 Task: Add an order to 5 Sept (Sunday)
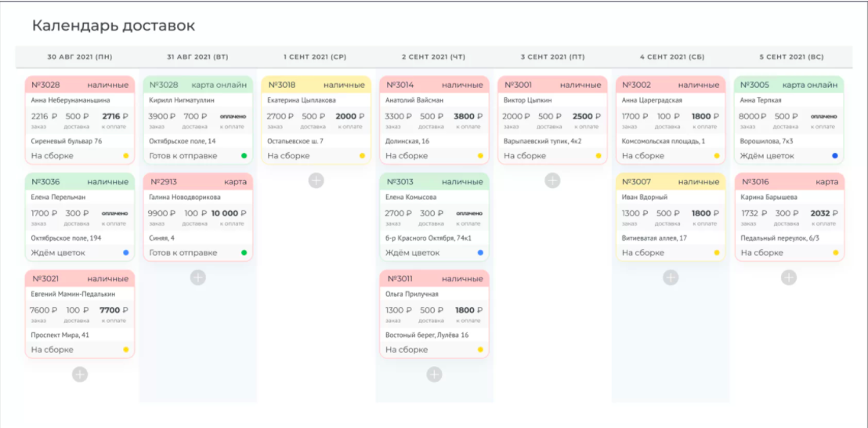(x=789, y=277)
